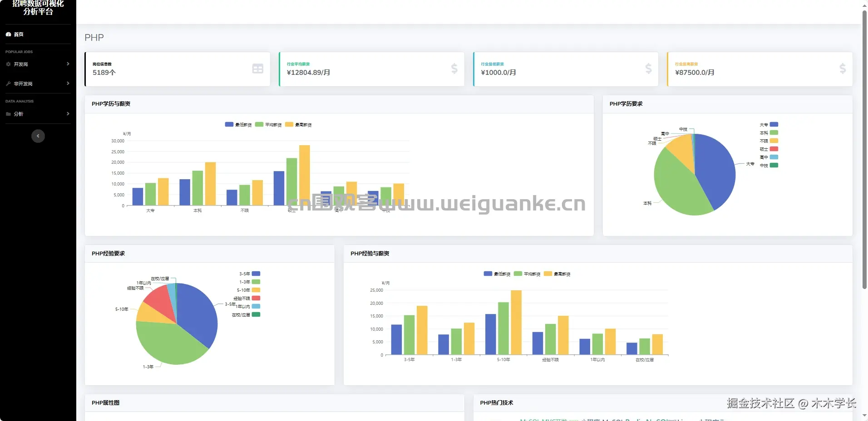Click the home dashboard icon beside 首页
Viewport: 868px width, 421px height.
[x=8, y=34]
